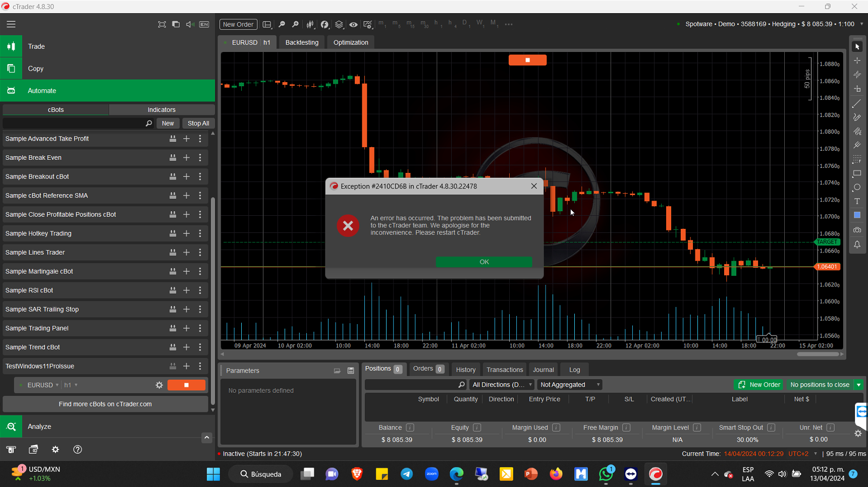The width and height of the screenshot is (868, 487).
Task: Switch to m30 timeframe
Action: click(424, 24)
